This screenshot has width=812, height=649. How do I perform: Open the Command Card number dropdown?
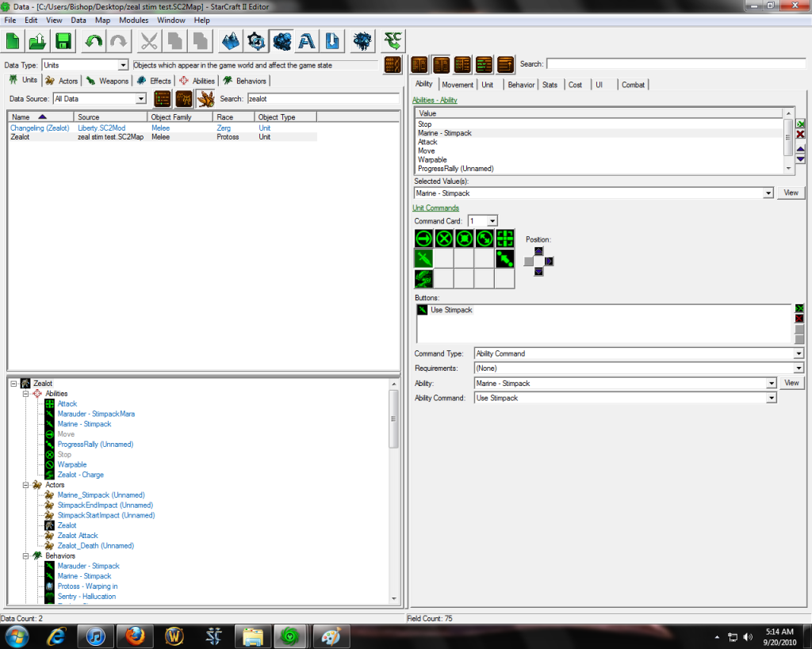(492, 221)
